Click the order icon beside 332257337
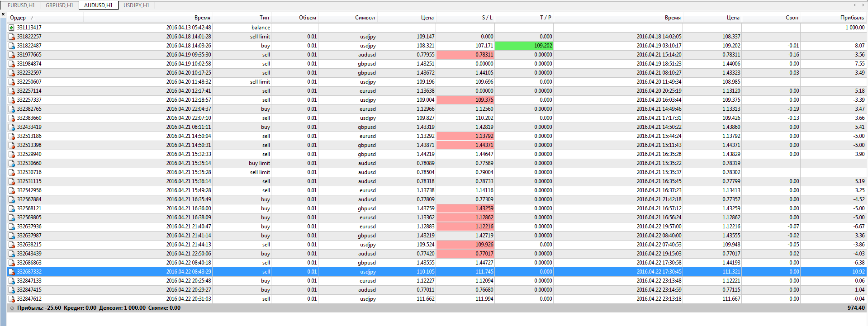This screenshot has width=868, height=326. [12, 100]
